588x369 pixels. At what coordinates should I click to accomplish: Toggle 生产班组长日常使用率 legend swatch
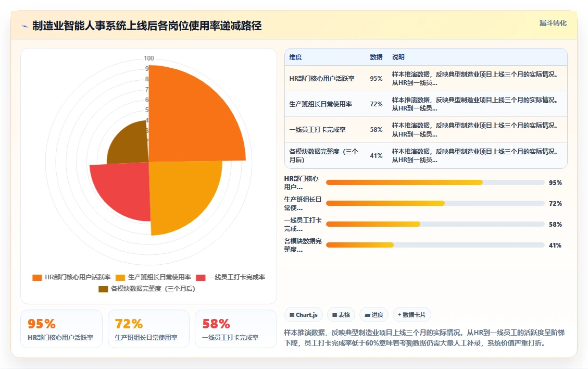(x=120, y=277)
